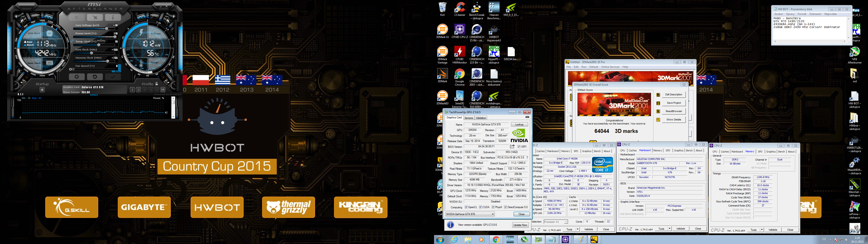Expand Tools dropdown arrow in CPU-Z Memory window
Screen dimensions: 868x244
coord(762,230)
